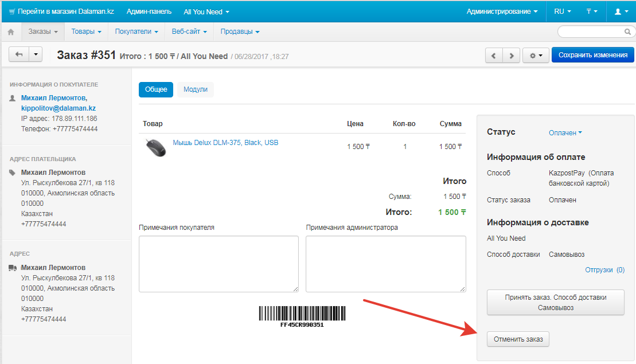The image size is (636, 364).
Task: Click the back arrow button beside order title
Action: point(19,54)
